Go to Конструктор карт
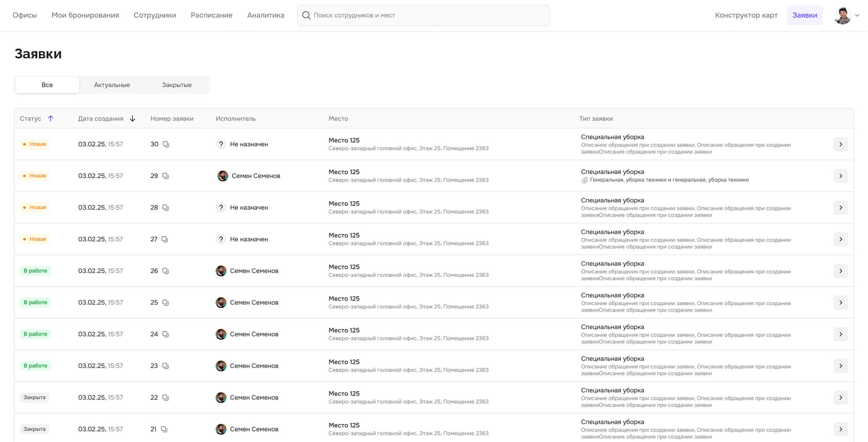This screenshot has height=442, width=868. point(746,15)
